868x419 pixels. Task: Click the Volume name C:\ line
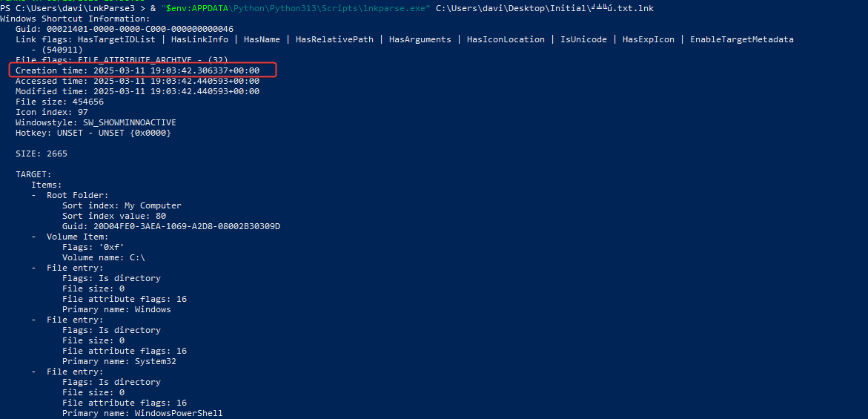tap(104, 257)
